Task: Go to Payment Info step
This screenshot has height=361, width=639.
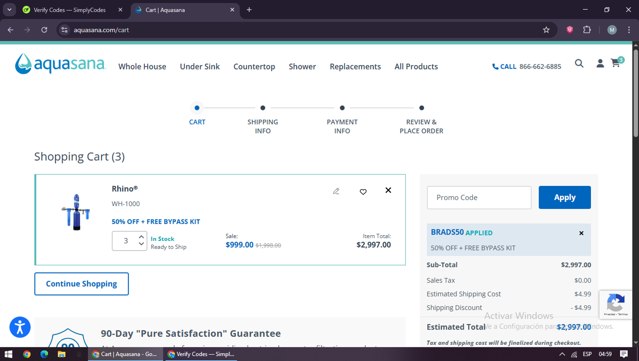Action: coord(342,126)
